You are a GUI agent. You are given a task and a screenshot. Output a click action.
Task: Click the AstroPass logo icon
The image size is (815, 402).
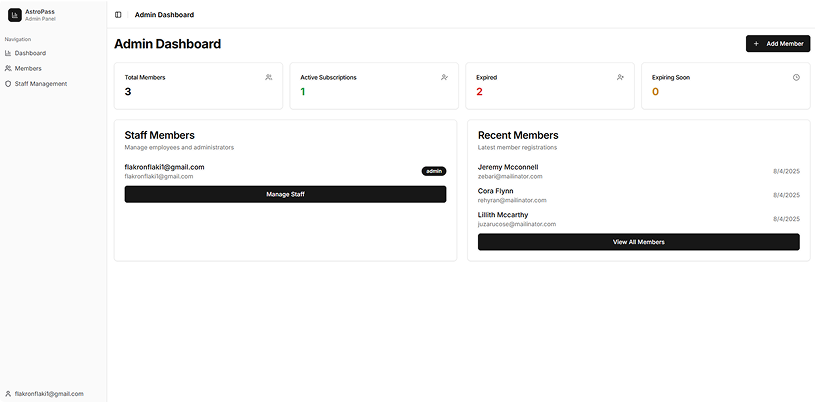click(15, 15)
